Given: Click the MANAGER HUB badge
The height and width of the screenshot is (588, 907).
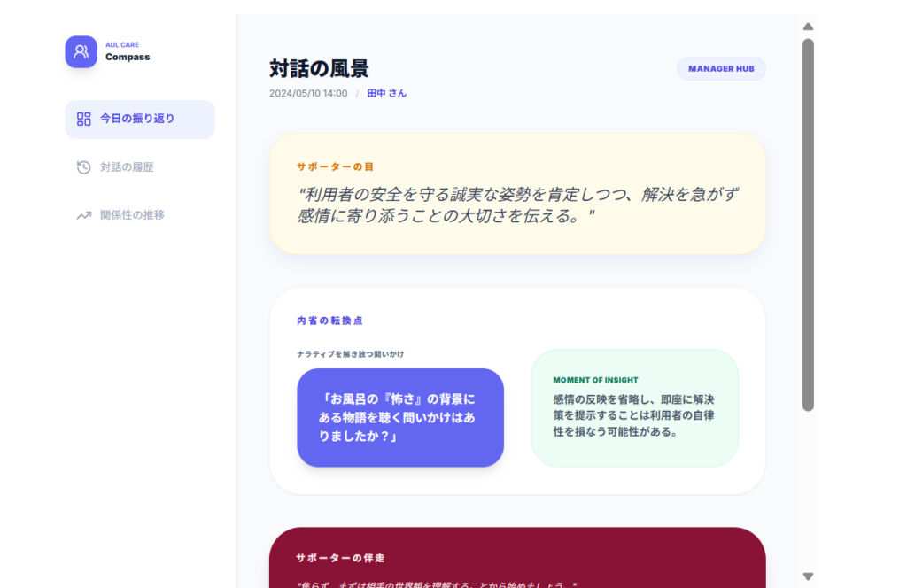Looking at the screenshot, I should pyautogui.click(x=721, y=69).
